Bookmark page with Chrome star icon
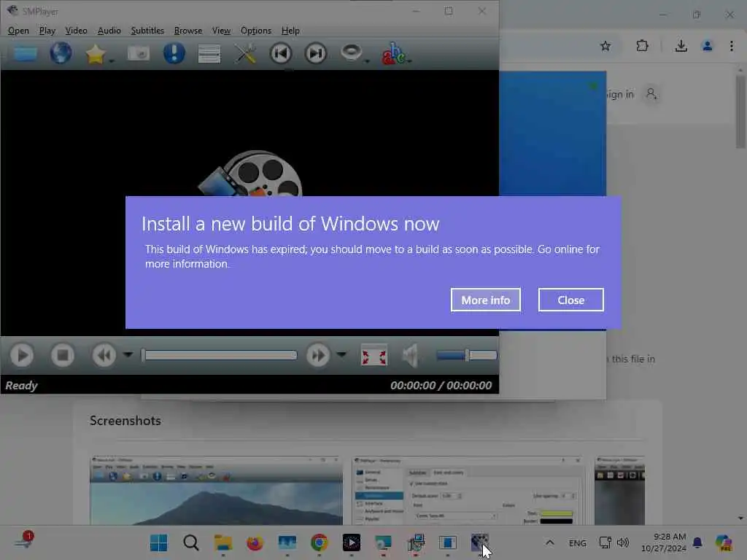The width and height of the screenshot is (747, 560). tap(605, 46)
